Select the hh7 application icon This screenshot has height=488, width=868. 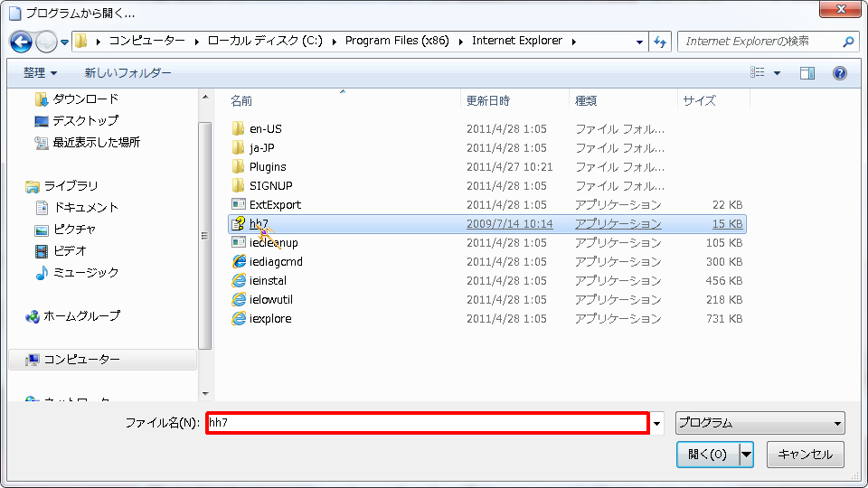pyautogui.click(x=239, y=223)
